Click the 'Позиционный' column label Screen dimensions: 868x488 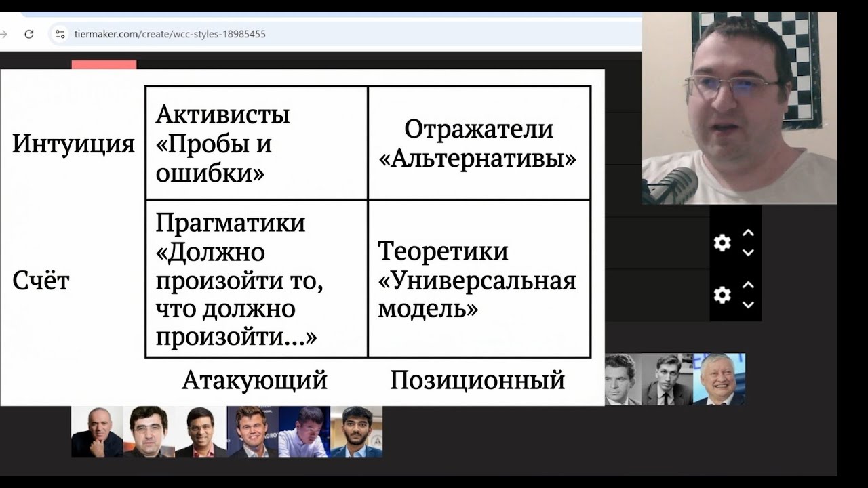click(477, 380)
